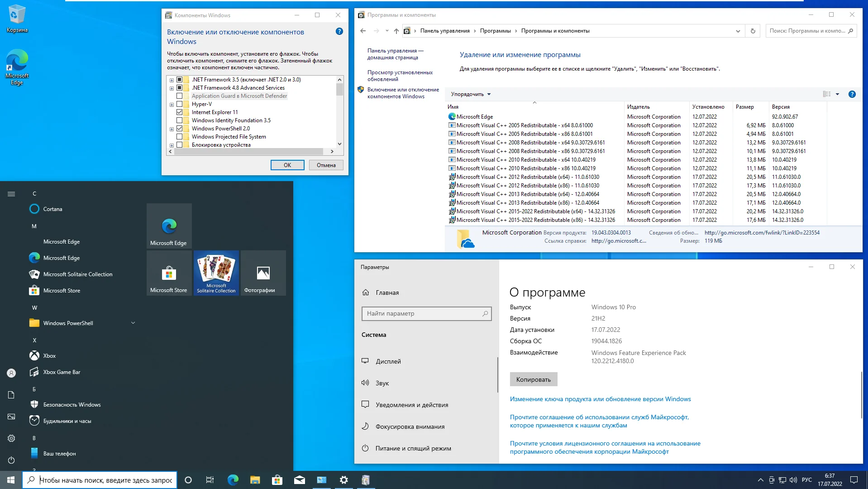Launch Cortana from the Start app list
Image resolution: width=868 pixels, height=489 pixels.
coord(53,209)
